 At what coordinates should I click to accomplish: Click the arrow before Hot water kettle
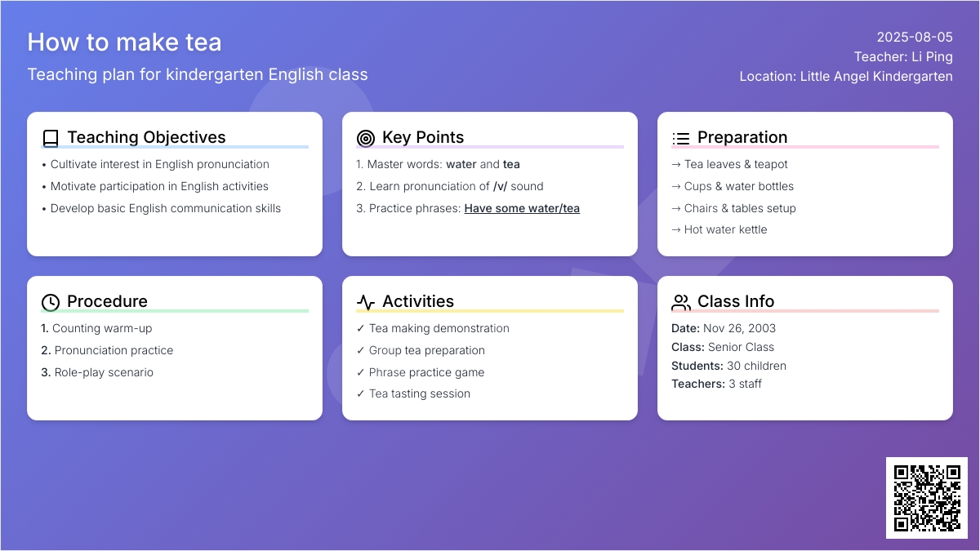[676, 229]
